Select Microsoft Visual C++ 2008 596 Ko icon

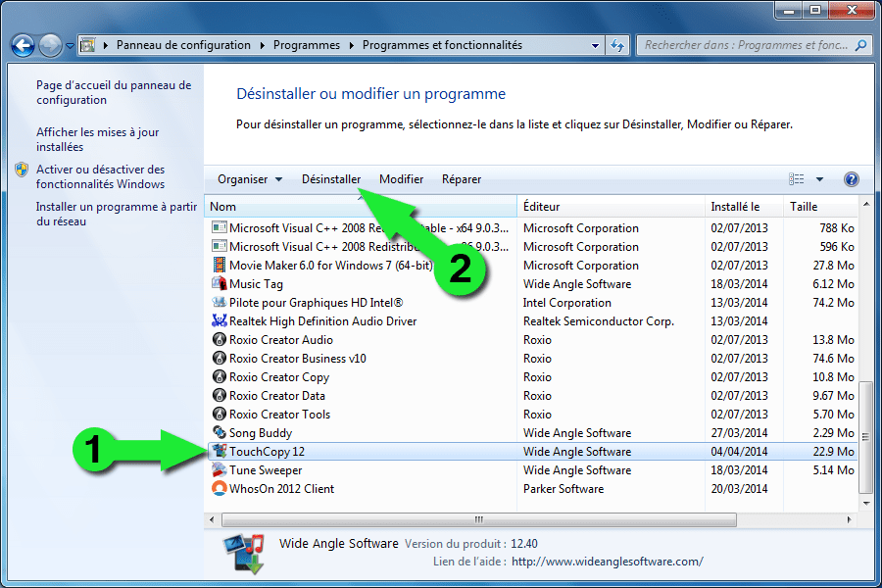tap(219, 246)
